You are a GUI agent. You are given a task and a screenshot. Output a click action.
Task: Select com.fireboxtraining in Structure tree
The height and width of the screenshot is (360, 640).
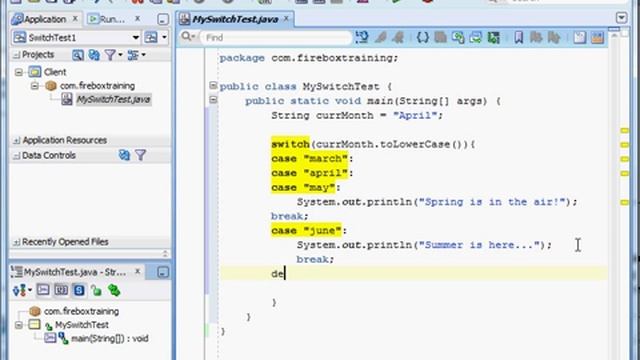(81, 311)
